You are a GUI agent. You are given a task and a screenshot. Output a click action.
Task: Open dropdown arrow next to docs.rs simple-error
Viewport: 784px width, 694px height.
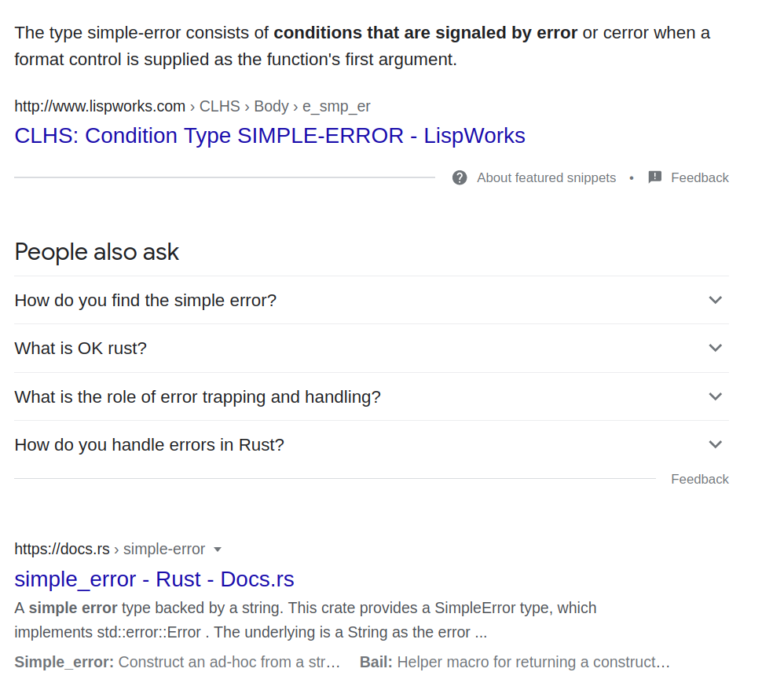tap(218, 550)
